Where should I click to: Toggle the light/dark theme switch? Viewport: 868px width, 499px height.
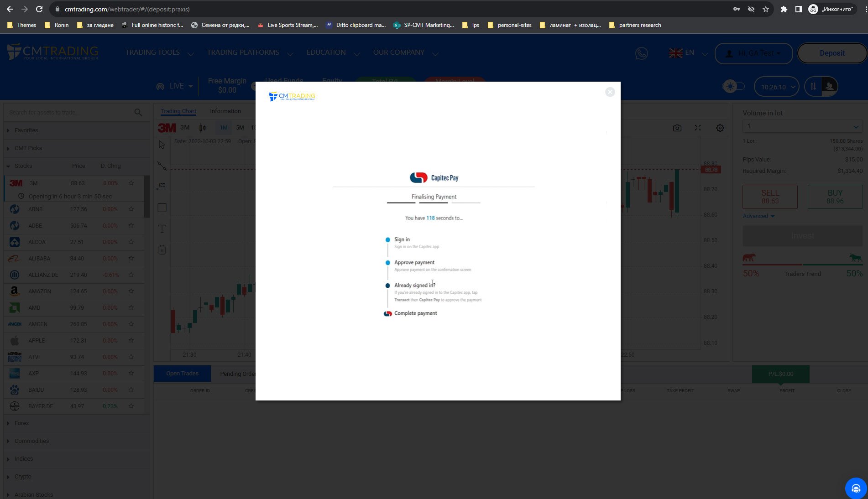coord(734,86)
